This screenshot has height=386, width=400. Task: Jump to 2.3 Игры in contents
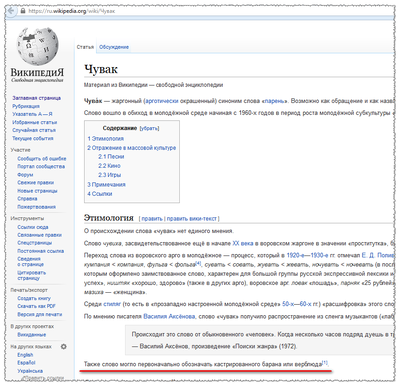pos(110,175)
